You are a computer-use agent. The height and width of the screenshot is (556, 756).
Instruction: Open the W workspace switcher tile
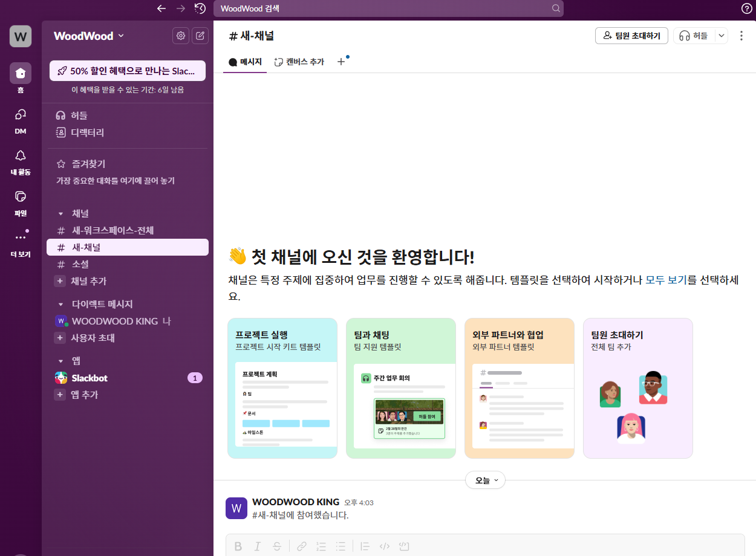21,36
